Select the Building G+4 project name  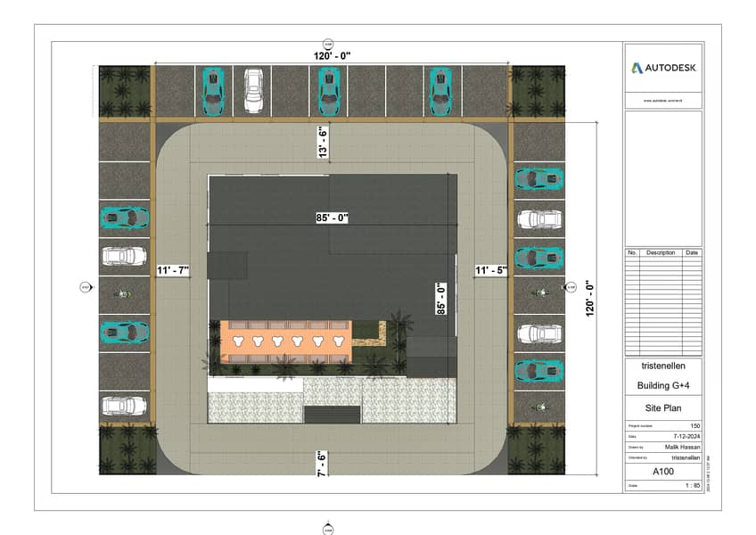pos(663,385)
